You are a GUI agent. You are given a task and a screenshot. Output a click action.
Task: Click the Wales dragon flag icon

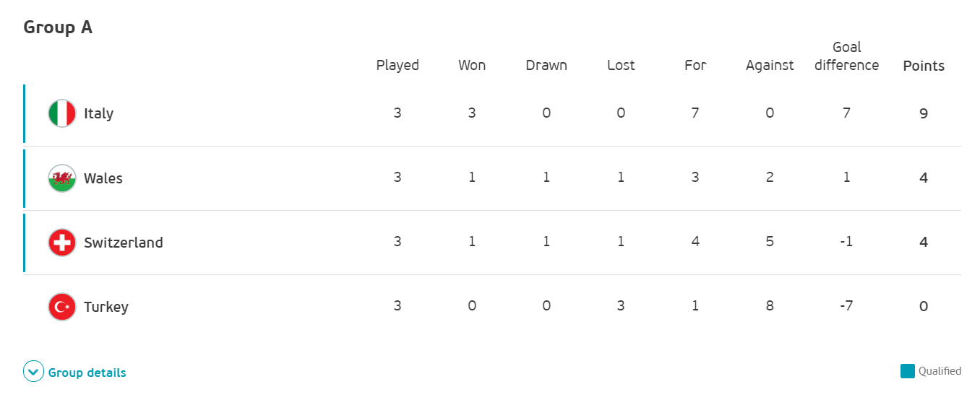coord(62,178)
